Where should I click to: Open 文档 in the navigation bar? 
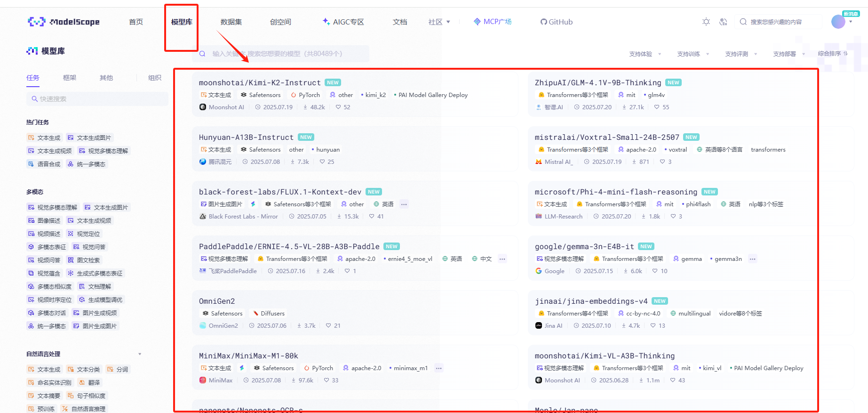coord(400,22)
